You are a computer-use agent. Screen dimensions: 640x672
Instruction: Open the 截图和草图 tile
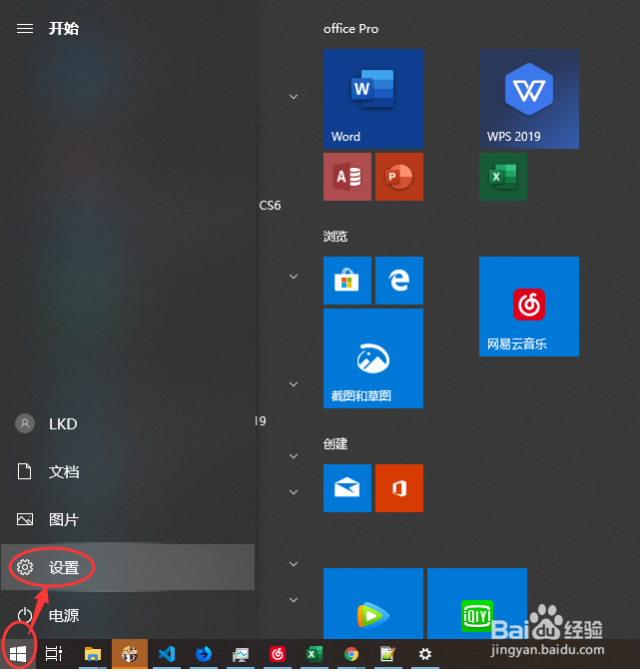coord(373,358)
